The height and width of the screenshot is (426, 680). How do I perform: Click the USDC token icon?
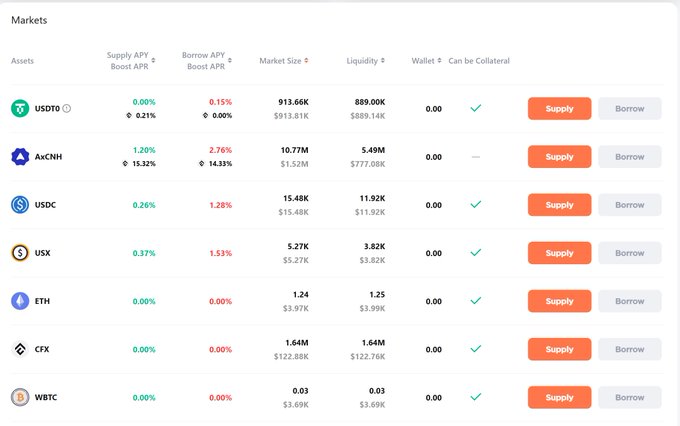(20, 205)
